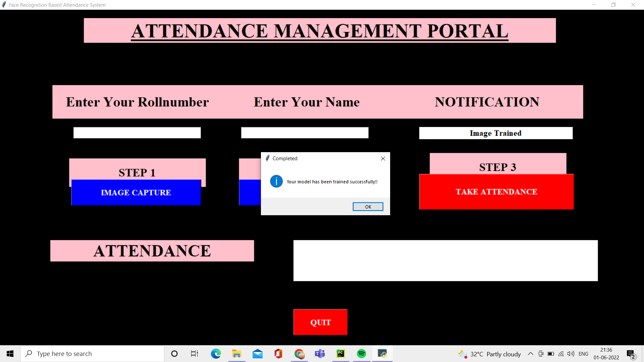The image size is (644, 362).
Task: Open PyCharm from the taskbar
Action: pos(340,354)
